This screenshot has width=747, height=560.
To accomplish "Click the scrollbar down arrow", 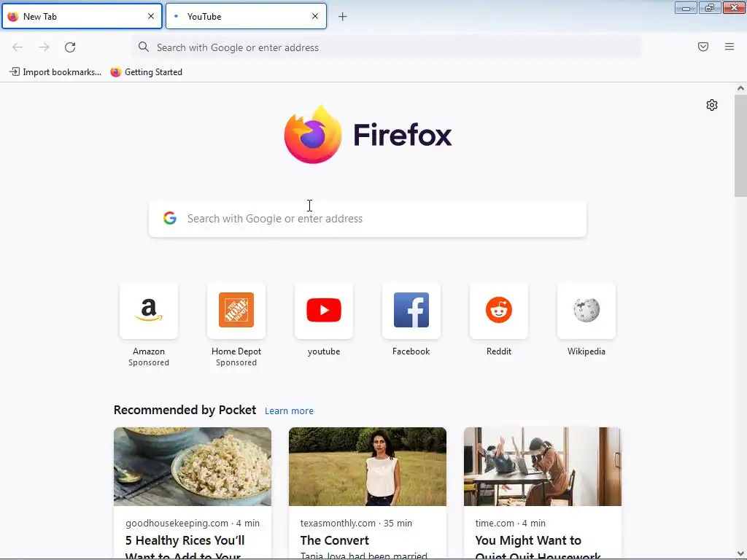I will tap(740, 554).
